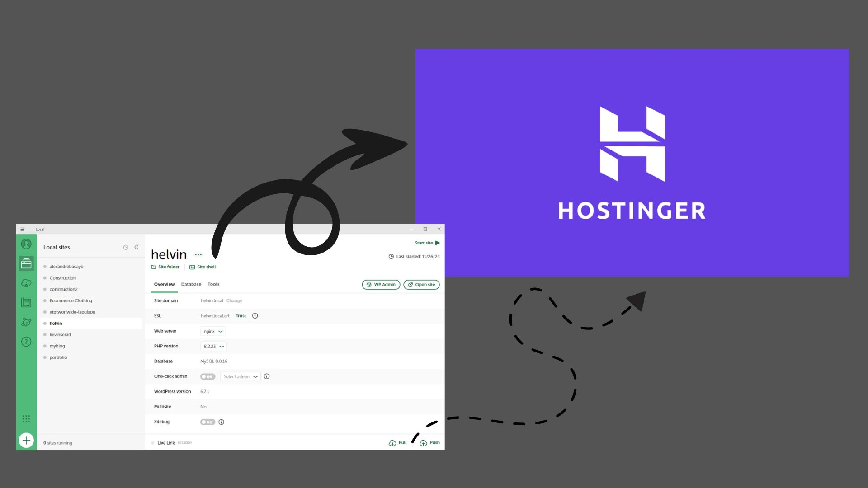868x488 pixels.
Task: Switch to the Tools tab
Action: [213, 284]
